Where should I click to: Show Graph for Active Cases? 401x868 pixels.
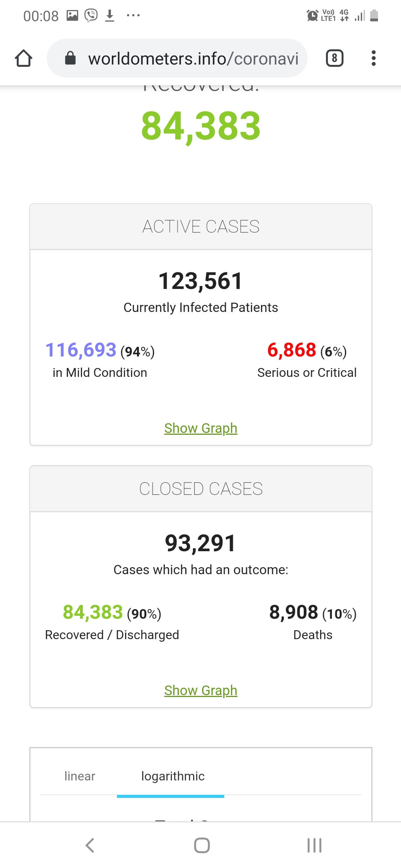(200, 428)
